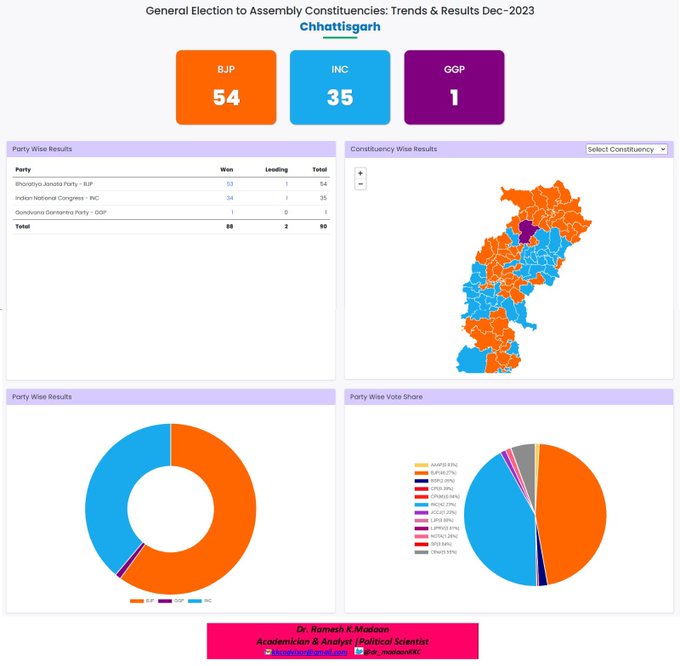Open BJP won count 53 link

click(230, 184)
